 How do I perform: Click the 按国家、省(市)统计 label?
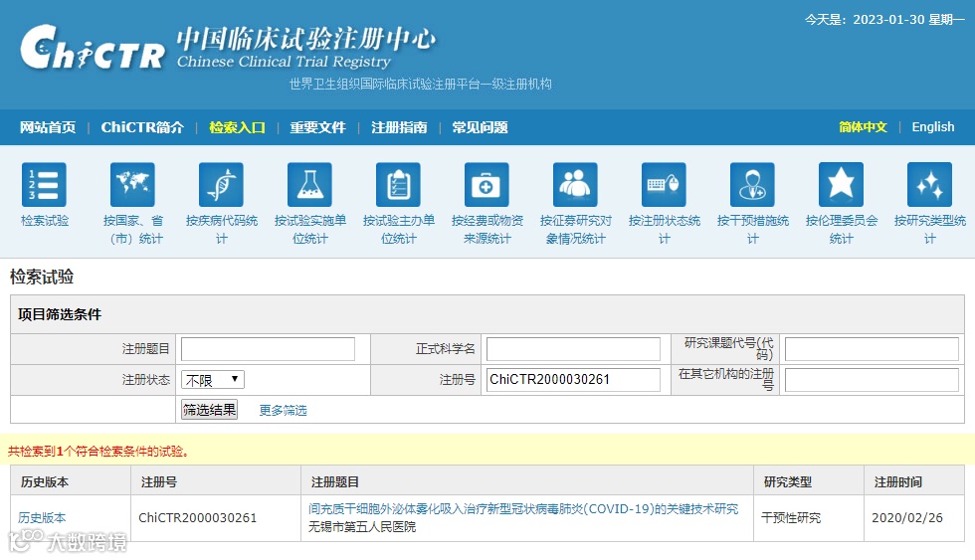coord(132,230)
